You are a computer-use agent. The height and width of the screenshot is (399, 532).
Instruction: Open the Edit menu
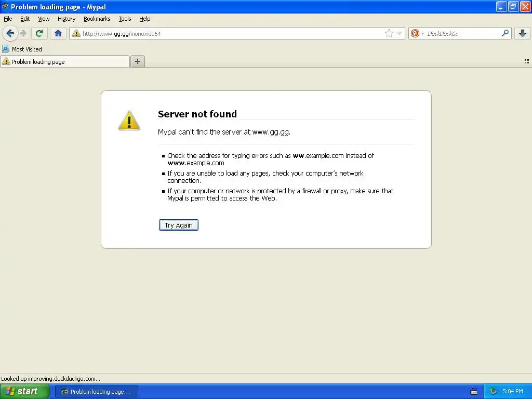25,19
